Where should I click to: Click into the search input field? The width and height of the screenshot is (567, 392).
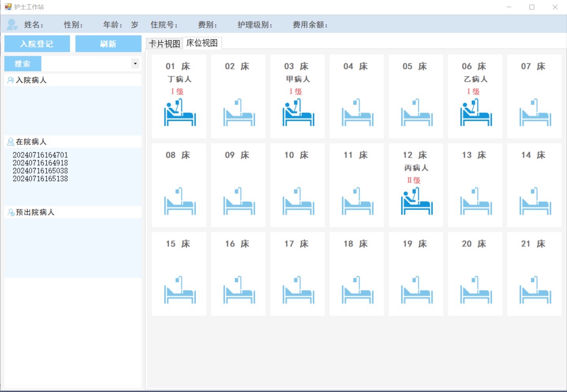point(86,63)
